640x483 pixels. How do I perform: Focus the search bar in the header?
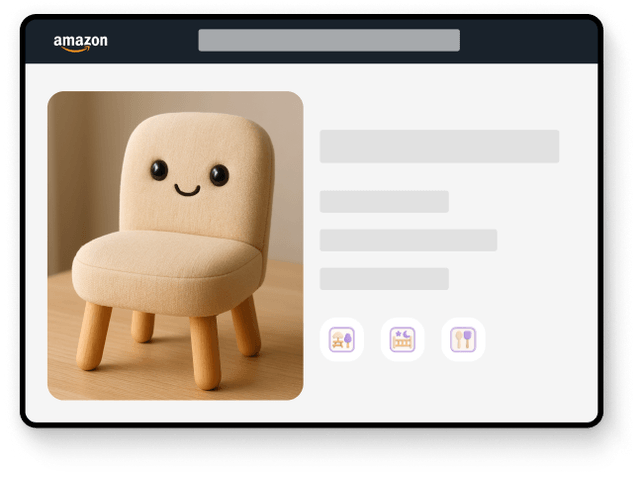(328, 40)
